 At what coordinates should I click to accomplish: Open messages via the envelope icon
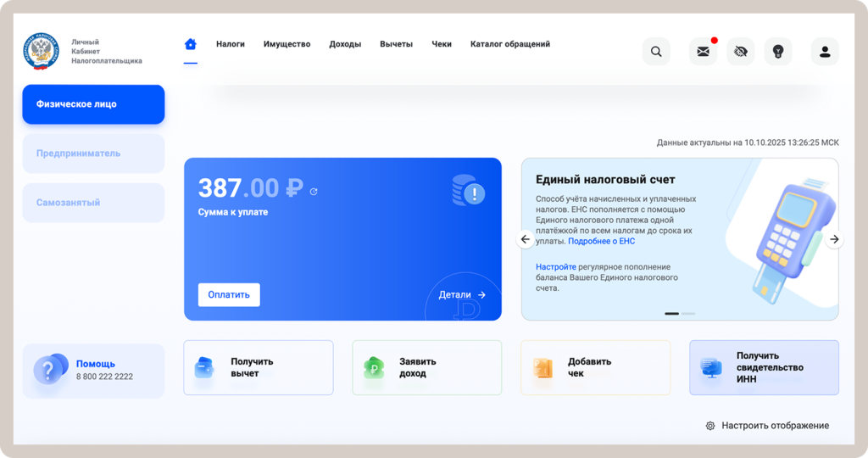click(703, 52)
